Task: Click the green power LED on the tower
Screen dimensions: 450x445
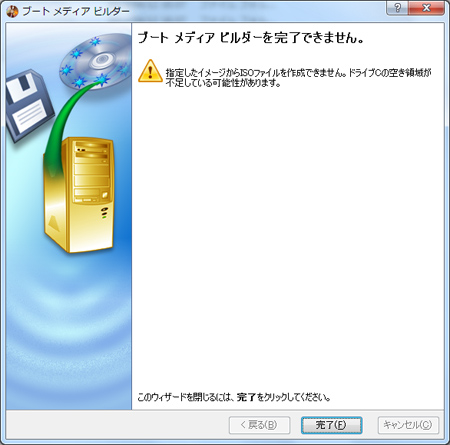Action: click(x=104, y=217)
